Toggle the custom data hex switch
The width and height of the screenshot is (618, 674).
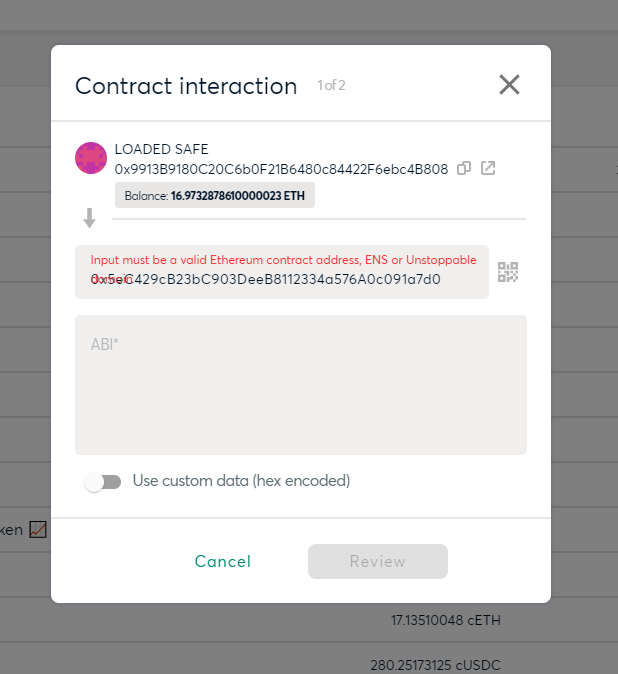102,482
